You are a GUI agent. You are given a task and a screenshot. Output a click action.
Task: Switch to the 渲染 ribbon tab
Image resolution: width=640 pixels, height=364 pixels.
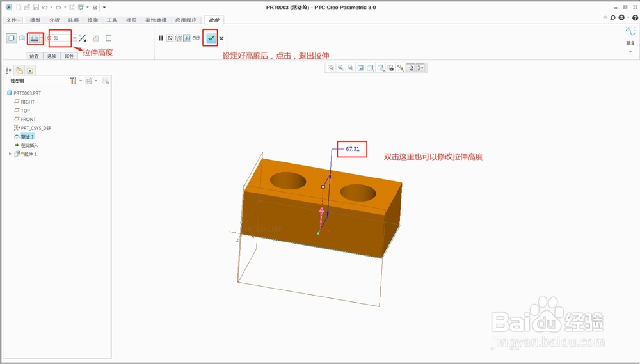pos(93,20)
